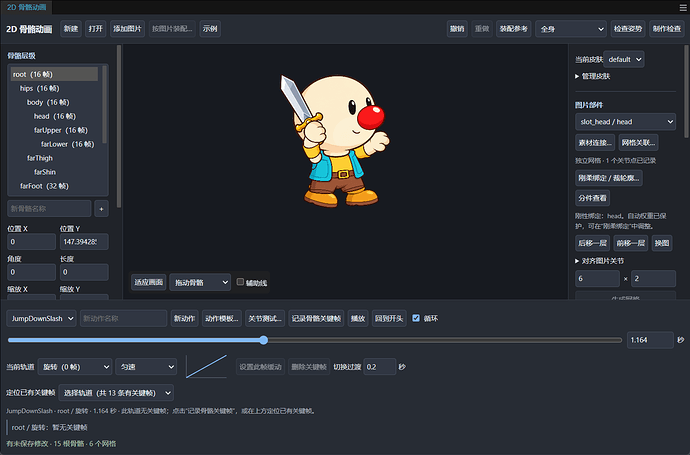Viewport: 690px width, 455px height.
Task: Click the 新建 button
Action: pos(71,29)
